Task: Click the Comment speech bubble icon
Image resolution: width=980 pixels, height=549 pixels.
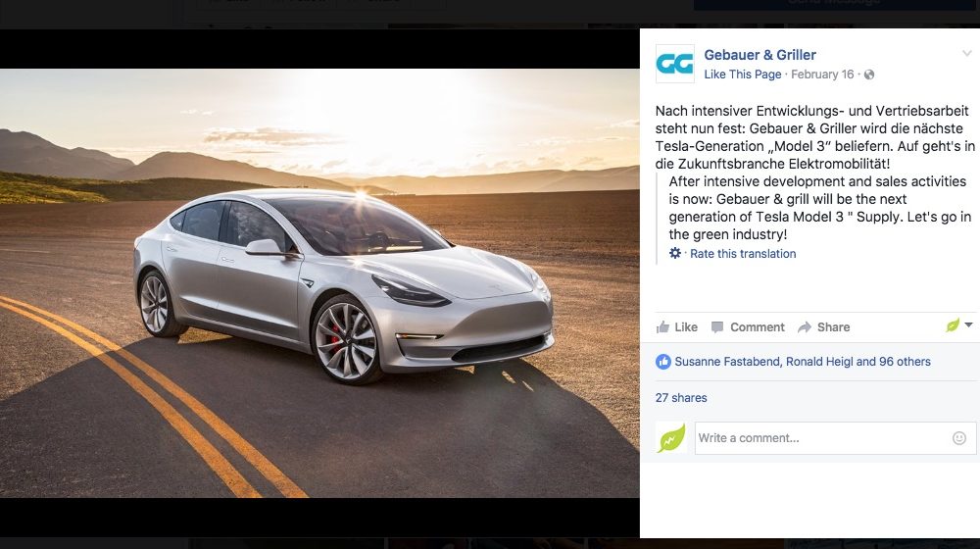Action: [717, 327]
